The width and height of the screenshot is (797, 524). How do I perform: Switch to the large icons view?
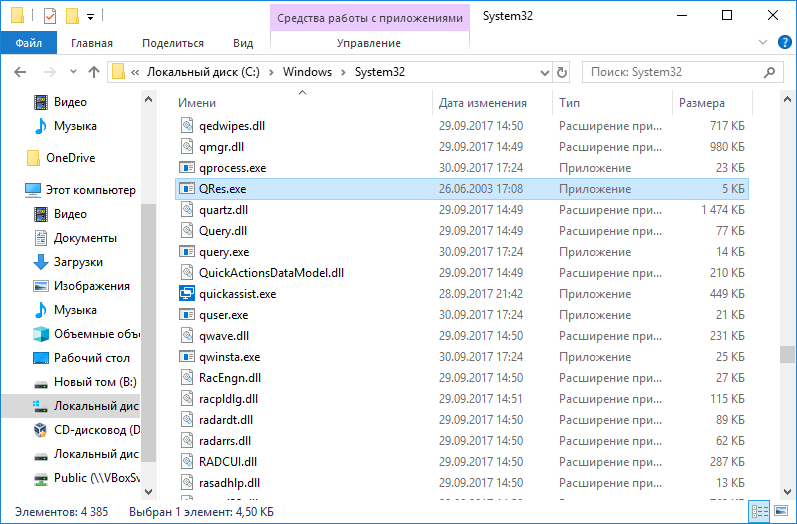pyautogui.click(x=780, y=511)
